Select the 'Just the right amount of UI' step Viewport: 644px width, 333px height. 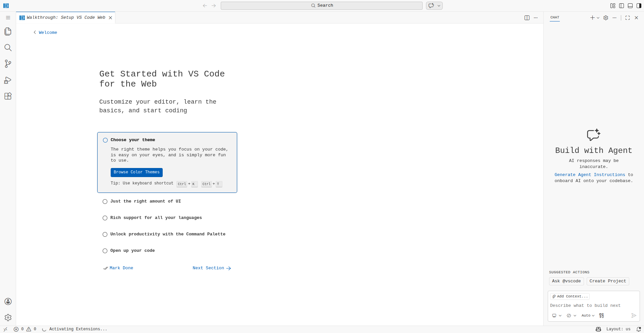[145, 201]
